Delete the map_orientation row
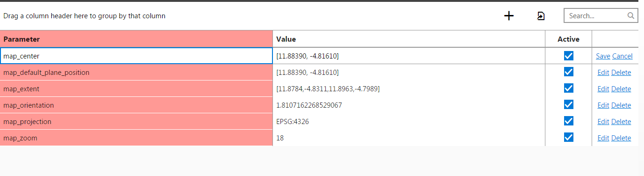 click(x=621, y=105)
